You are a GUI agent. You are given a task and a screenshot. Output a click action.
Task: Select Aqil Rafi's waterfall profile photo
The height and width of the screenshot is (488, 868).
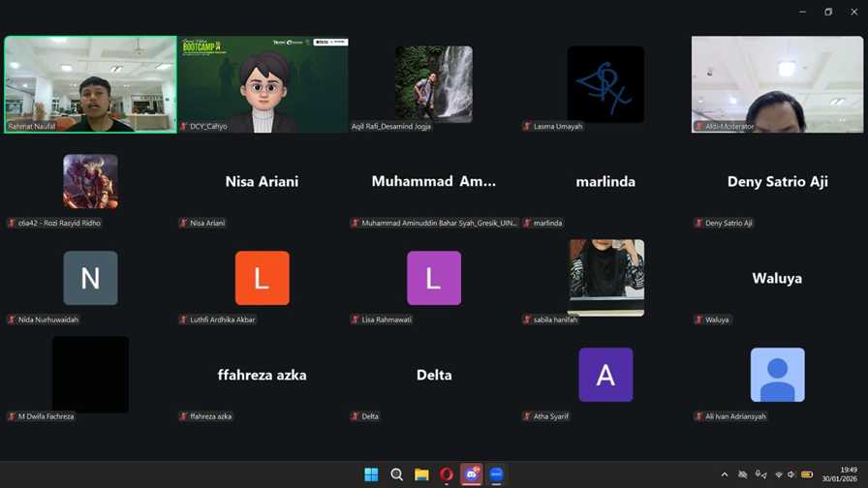(x=434, y=84)
